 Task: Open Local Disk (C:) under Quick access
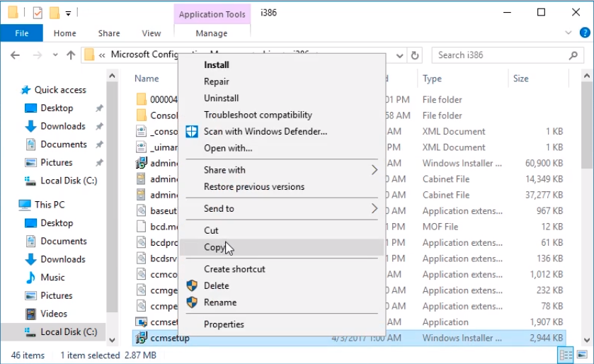tap(69, 181)
